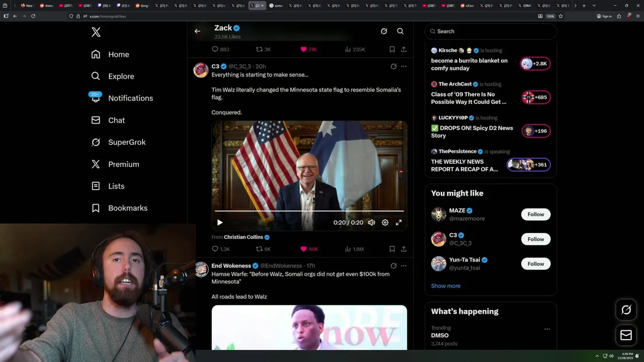View analytics showing 235K views
This screenshot has width=644, height=362.
355,49
